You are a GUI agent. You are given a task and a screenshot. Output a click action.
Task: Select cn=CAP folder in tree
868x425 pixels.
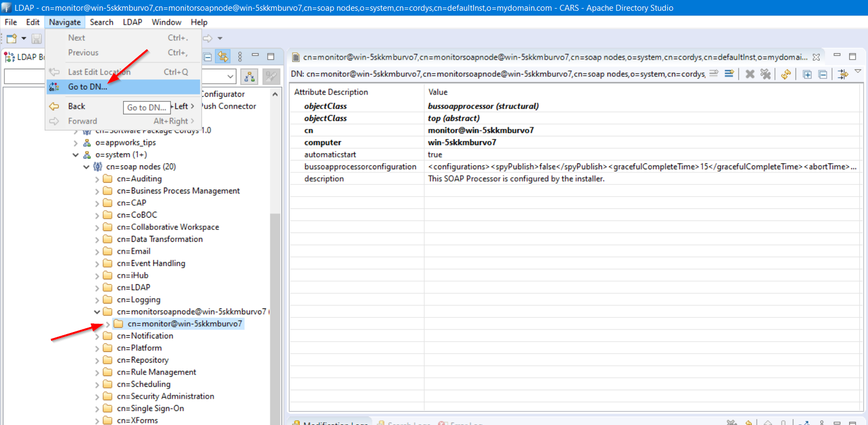coord(132,203)
